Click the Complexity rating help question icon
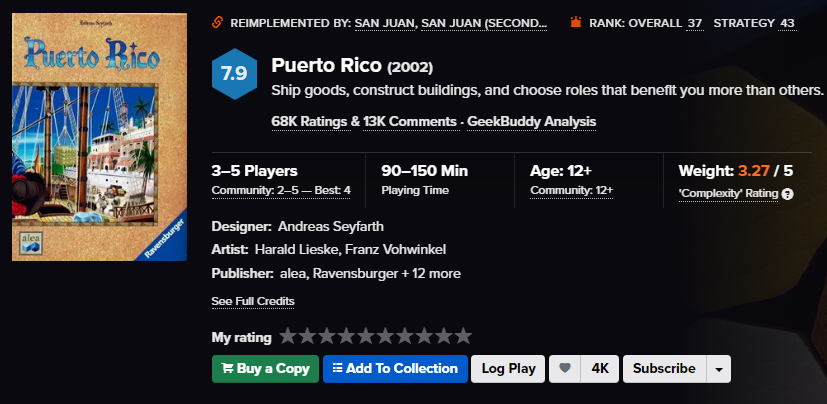The width and height of the screenshot is (827, 404). [788, 194]
